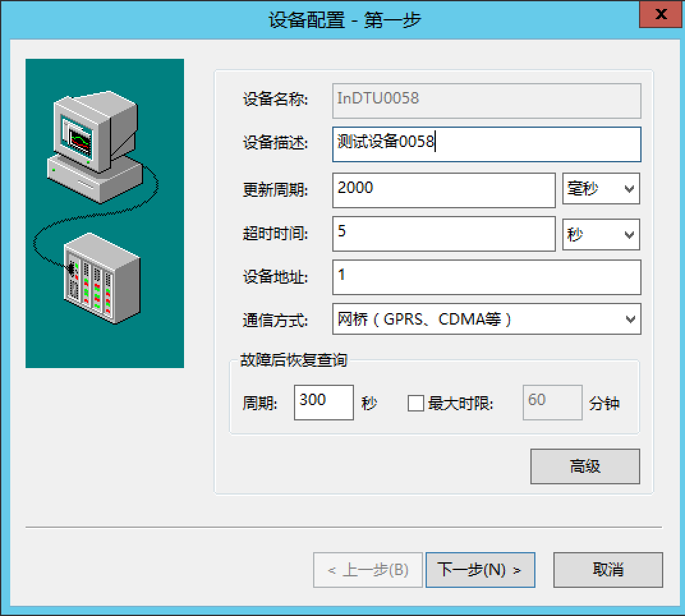Click the disabled 最大时限 minutes field
685x616 pixels.
(552, 403)
